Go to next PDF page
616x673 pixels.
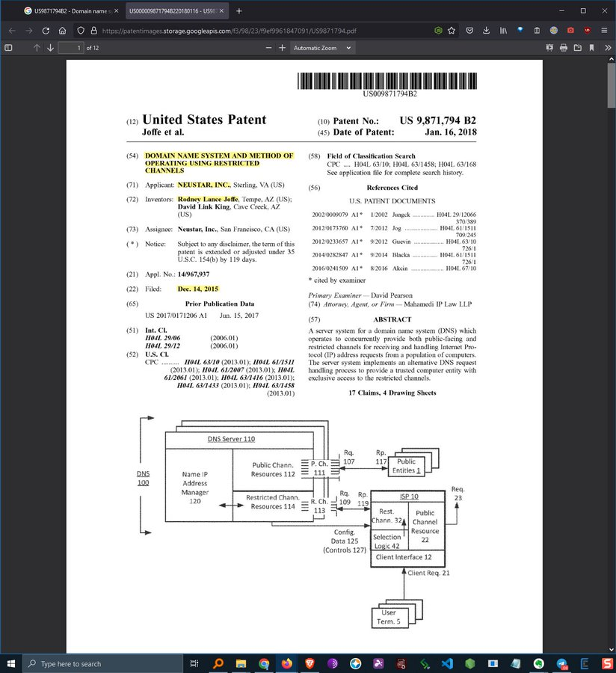click(51, 48)
